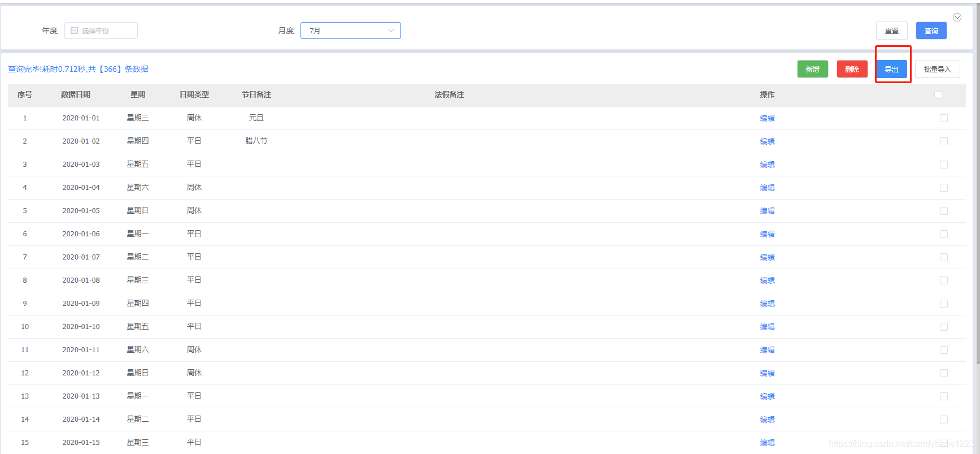Click the 序号 column header
980x454 pixels.
25,95
